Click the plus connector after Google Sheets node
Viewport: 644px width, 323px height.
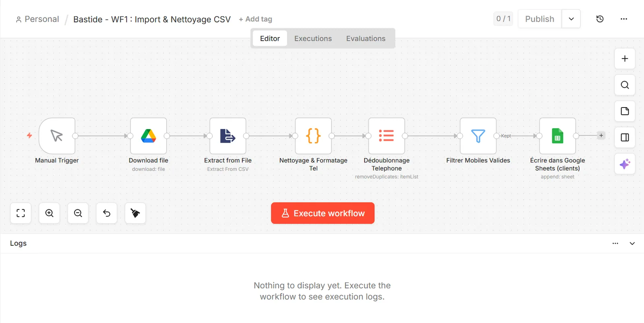pyautogui.click(x=601, y=136)
